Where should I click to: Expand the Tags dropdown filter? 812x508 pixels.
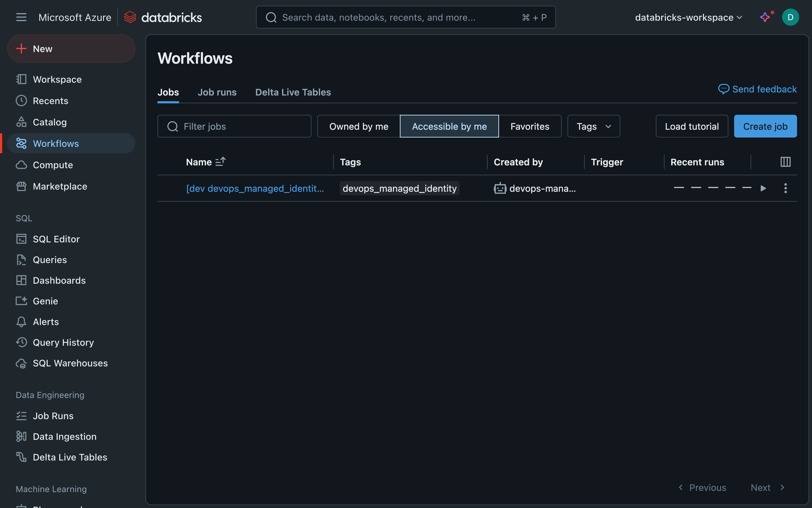[x=594, y=126]
